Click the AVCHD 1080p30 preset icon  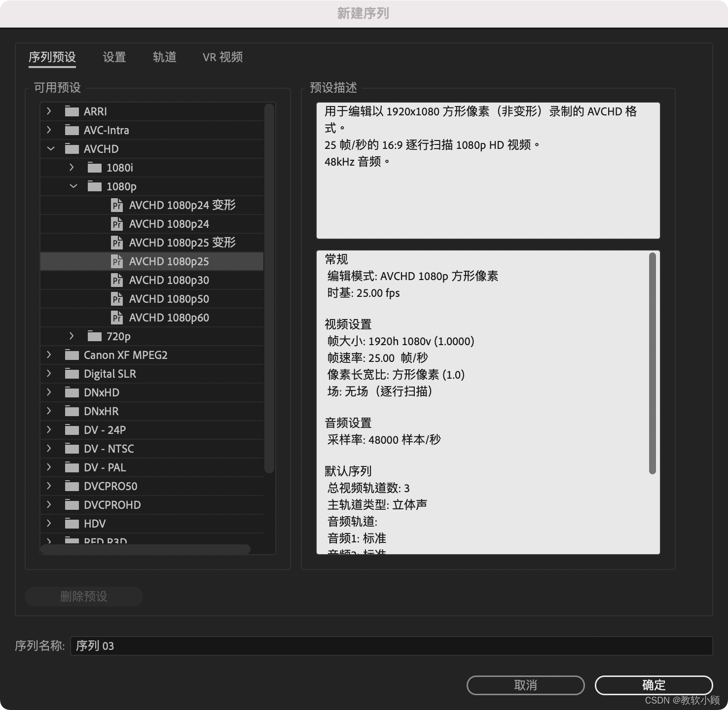pos(117,280)
